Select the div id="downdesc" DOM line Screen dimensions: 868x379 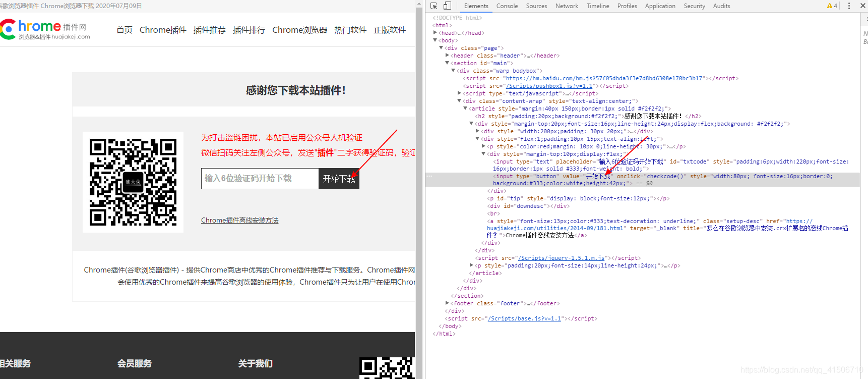[528, 206]
